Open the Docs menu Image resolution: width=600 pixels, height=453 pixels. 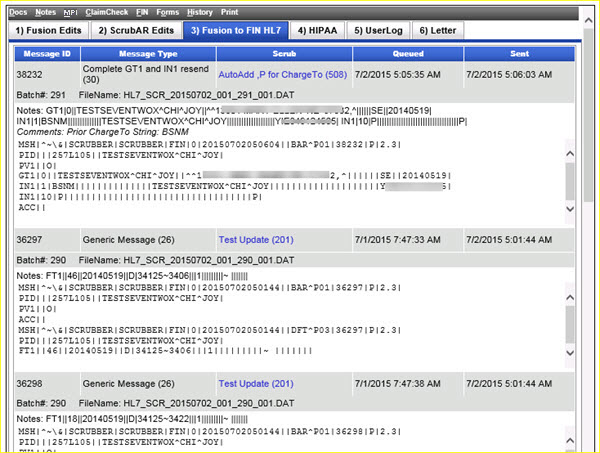point(17,12)
